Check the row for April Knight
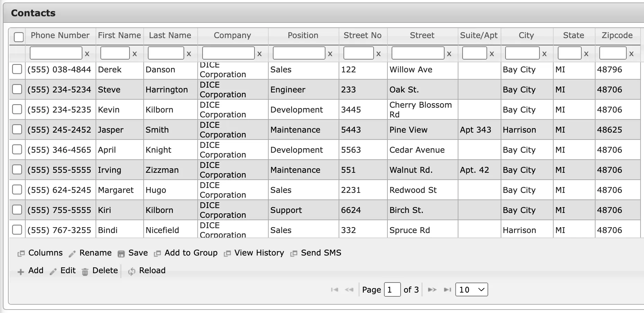644x313 pixels. click(x=17, y=149)
